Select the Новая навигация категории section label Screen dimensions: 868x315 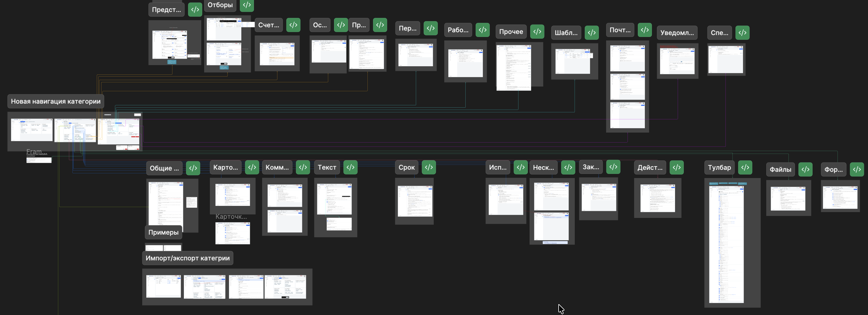click(56, 101)
